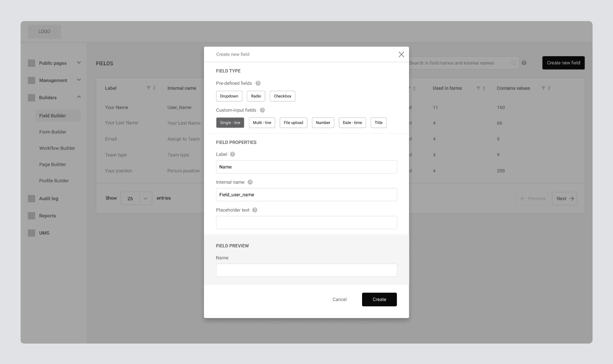Click the help icon next to Internal name
This screenshot has width=613, height=364.
click(250, 182)
